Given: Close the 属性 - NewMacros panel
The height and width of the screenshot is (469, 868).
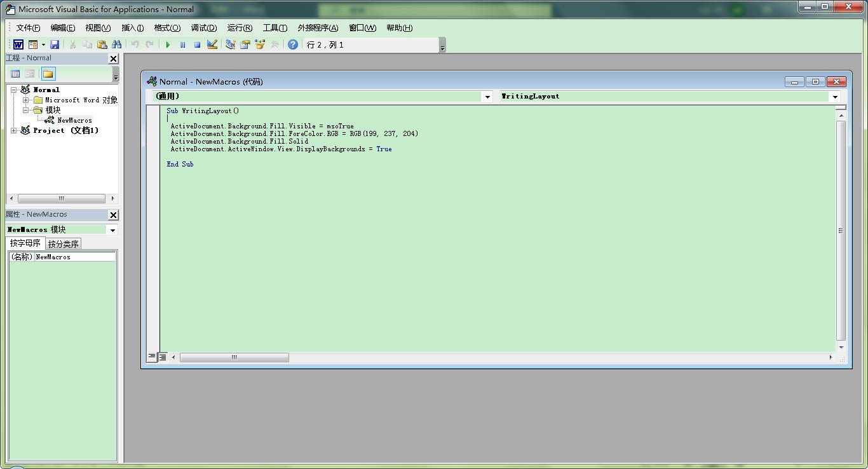Looking at the screenshot, I should point(113,215).
